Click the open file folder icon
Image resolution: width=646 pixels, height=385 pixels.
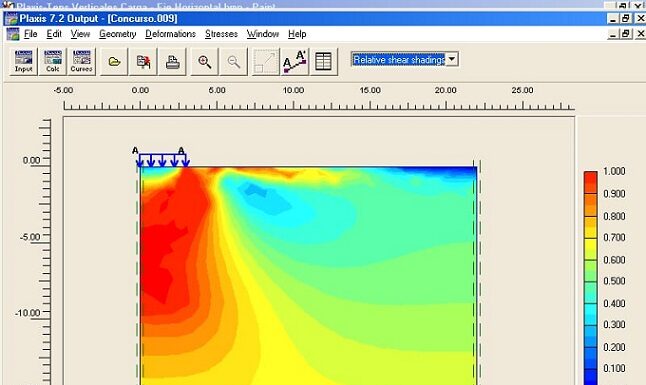(x=114, y=61)
